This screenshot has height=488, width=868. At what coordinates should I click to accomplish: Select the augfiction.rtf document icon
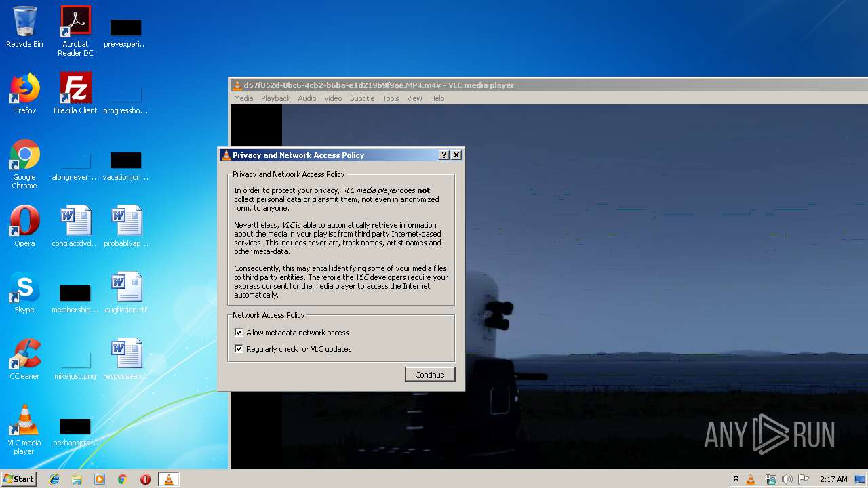point(126,293)
